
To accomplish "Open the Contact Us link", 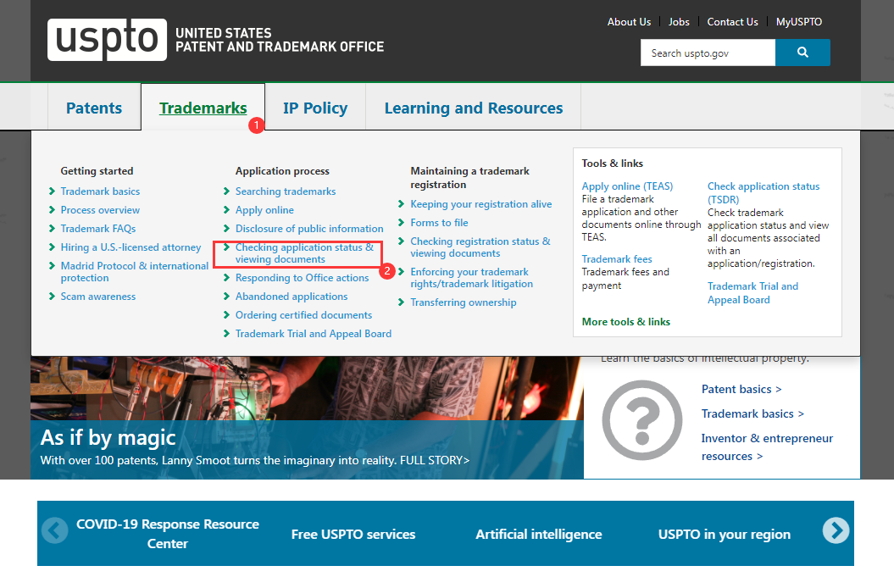I will [x=732, y=22].
